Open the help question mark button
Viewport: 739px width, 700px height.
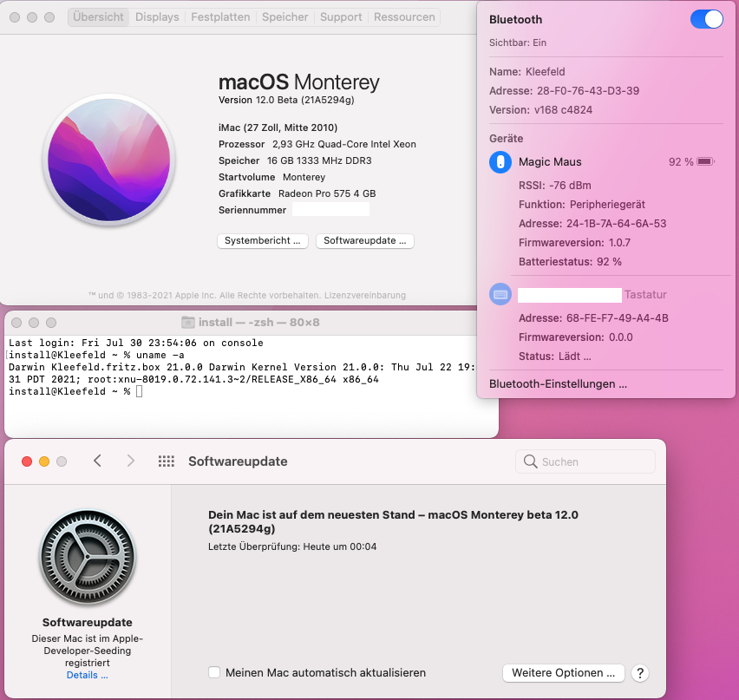[639, 672]
